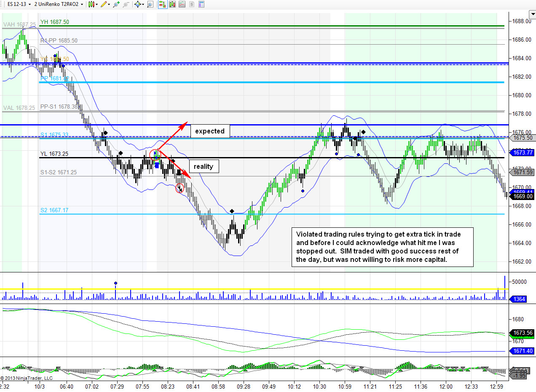Click the YL 1673.25 label
This screenshot has height=392, width=536.
pos(54,154)
